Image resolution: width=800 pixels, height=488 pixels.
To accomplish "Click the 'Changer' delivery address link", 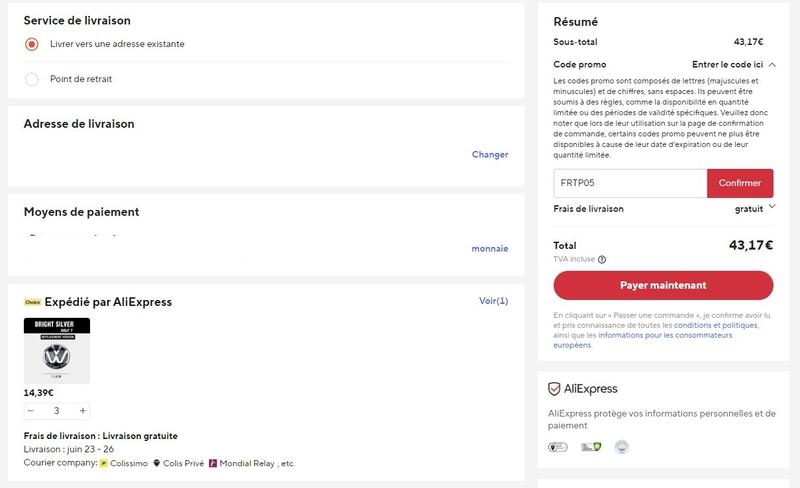I will click(490, 154).
